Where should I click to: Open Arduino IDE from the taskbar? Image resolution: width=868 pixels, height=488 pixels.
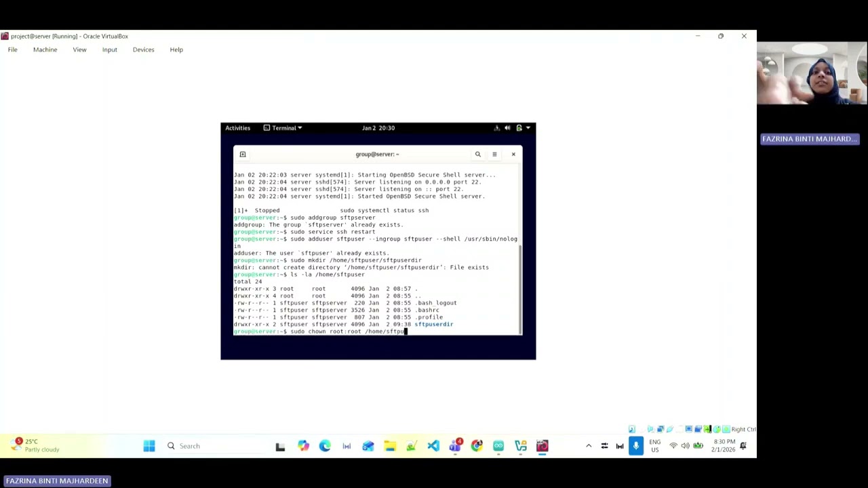[x=498, y=446]
